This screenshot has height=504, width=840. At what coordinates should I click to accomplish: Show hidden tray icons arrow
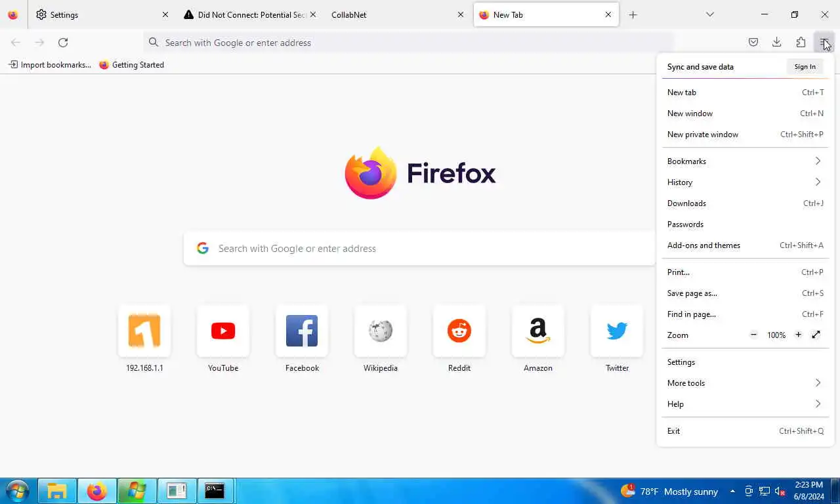(732, 492)
